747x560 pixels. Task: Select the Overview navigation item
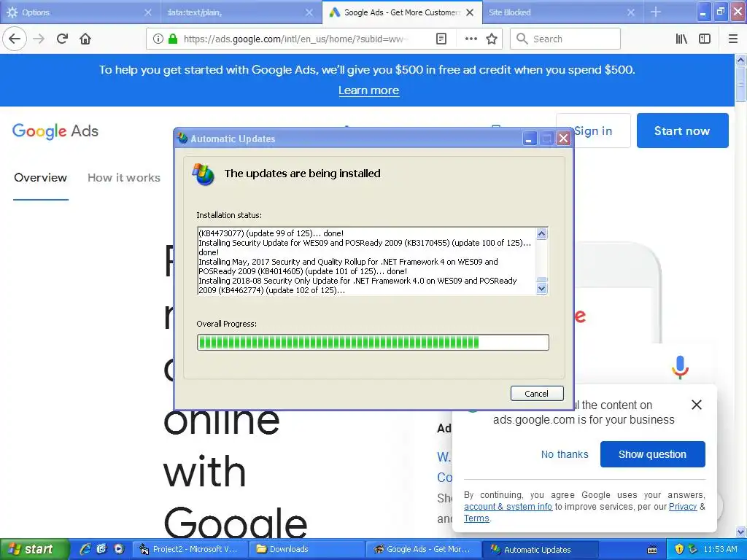coord(41,178)
